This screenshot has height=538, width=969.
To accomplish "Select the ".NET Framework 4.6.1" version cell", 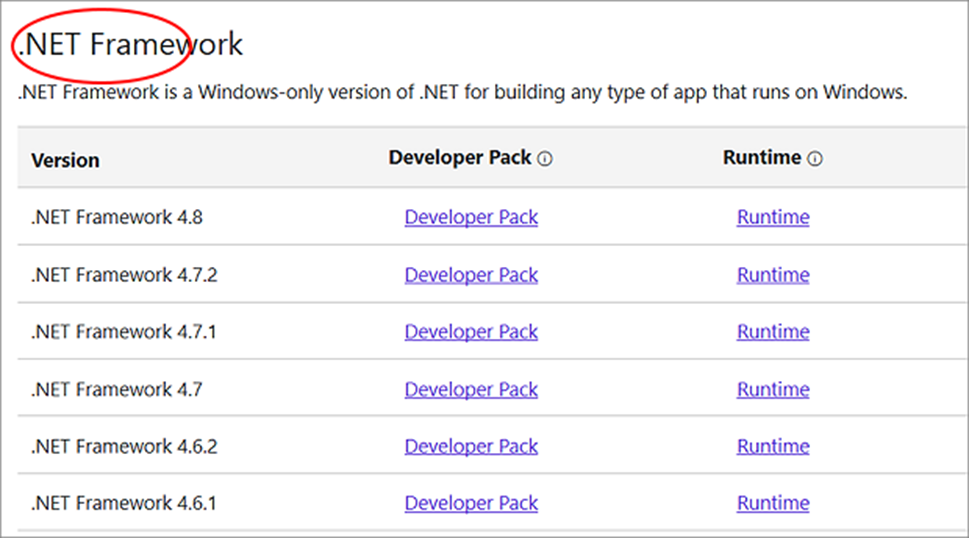I will tap(124, 503).
